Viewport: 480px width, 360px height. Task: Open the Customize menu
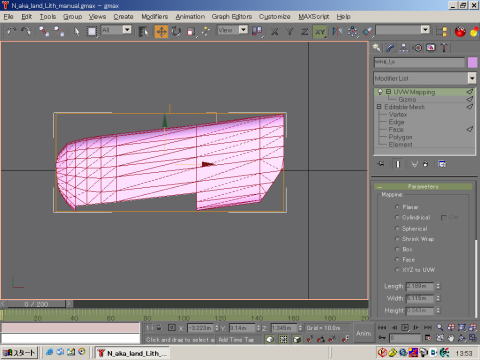275,16
